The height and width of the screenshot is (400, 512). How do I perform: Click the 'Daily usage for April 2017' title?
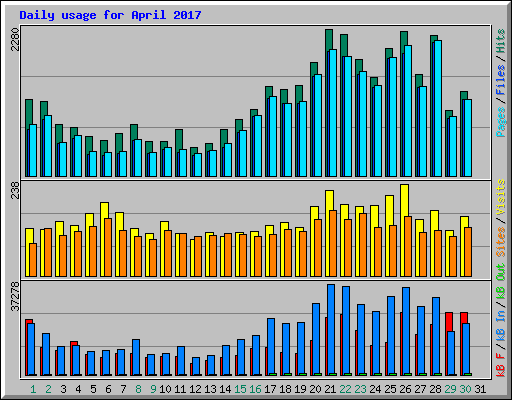point(110,15)
